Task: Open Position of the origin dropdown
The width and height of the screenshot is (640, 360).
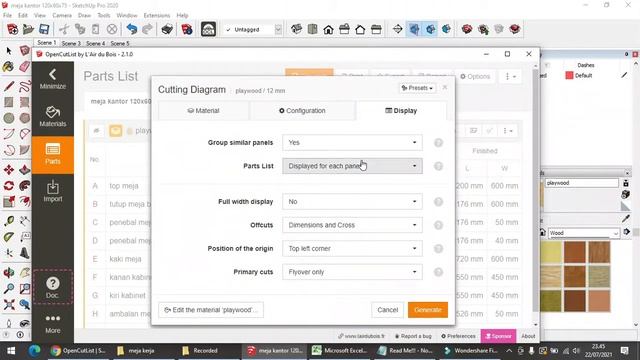Action: [352, 249]
